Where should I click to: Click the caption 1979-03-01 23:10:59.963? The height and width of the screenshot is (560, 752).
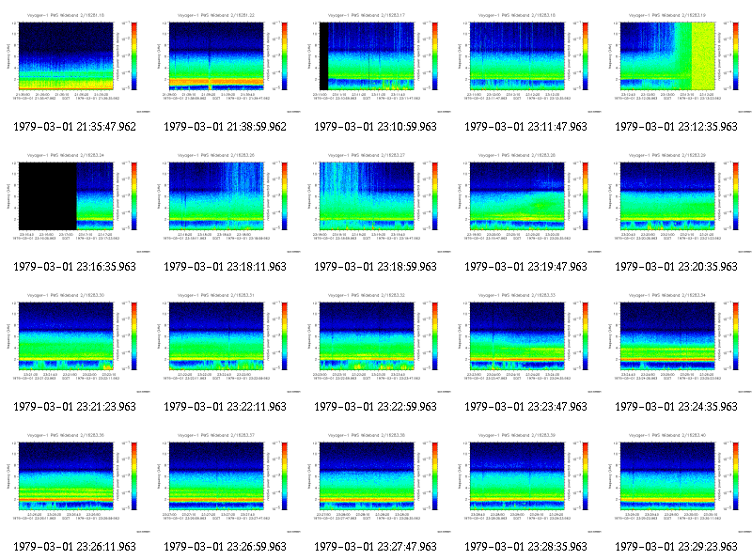(x=375, y=127)
